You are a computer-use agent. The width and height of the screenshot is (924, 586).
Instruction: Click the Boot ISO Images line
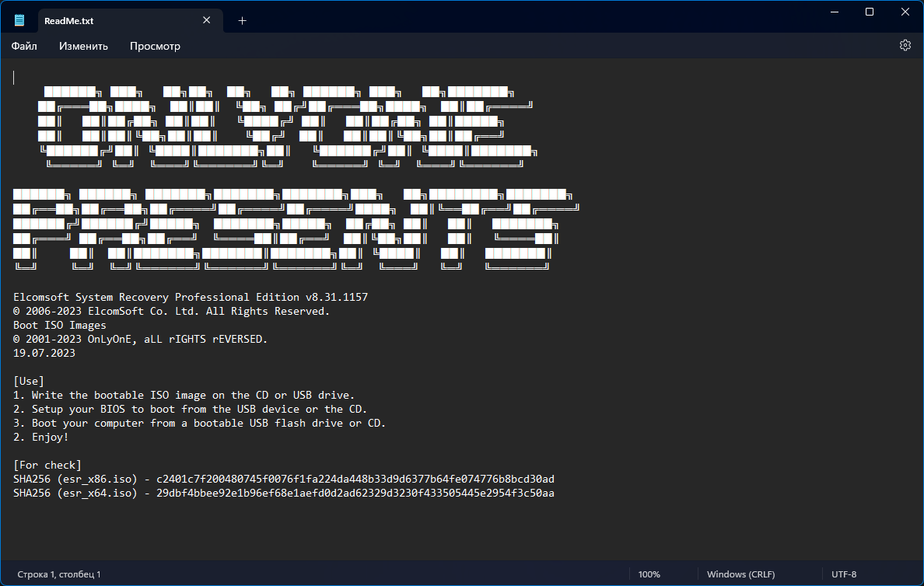pyautogui.click(x=60, y=325)
